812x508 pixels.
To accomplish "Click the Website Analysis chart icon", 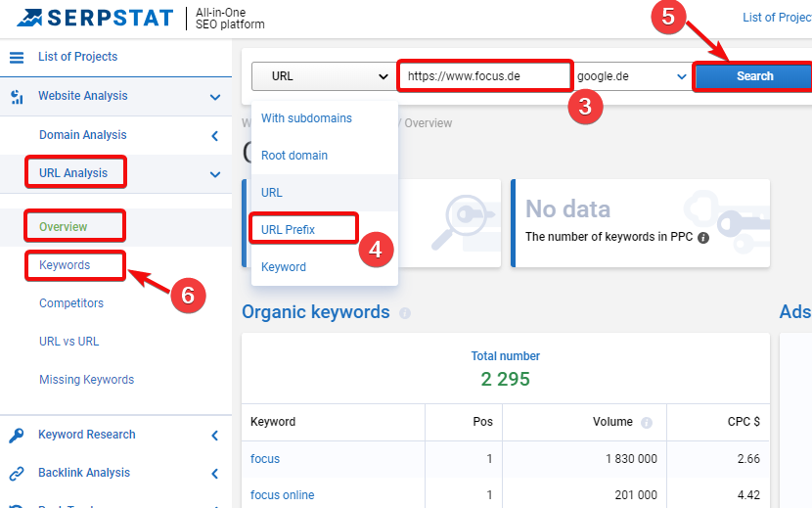I will tap(17, 97).
